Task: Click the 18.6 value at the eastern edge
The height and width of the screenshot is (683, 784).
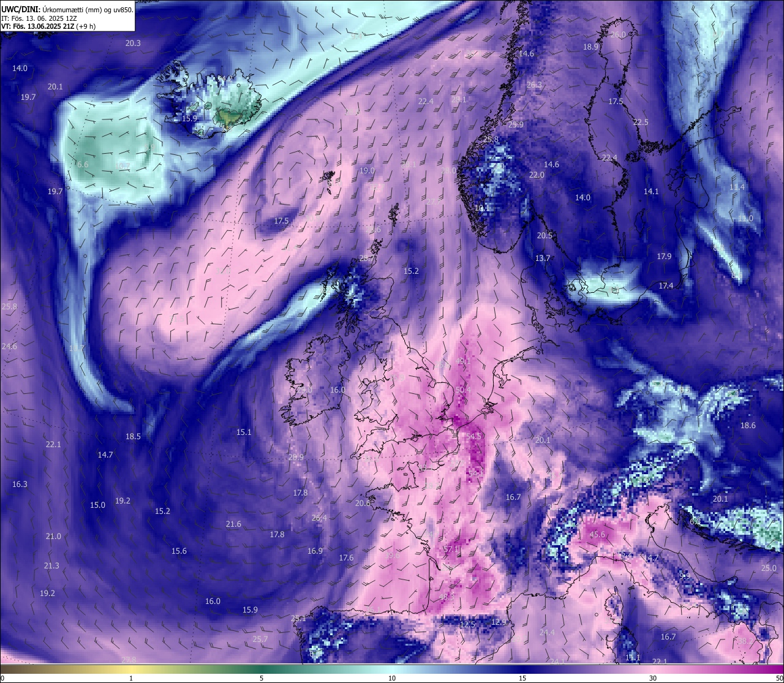Action: (x=748, y=426)
